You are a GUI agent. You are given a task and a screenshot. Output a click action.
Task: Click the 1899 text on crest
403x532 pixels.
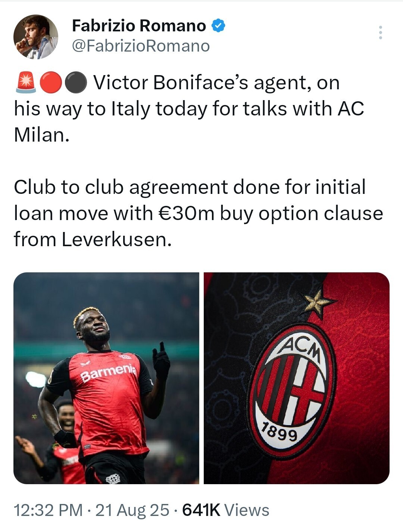point(279,432)
